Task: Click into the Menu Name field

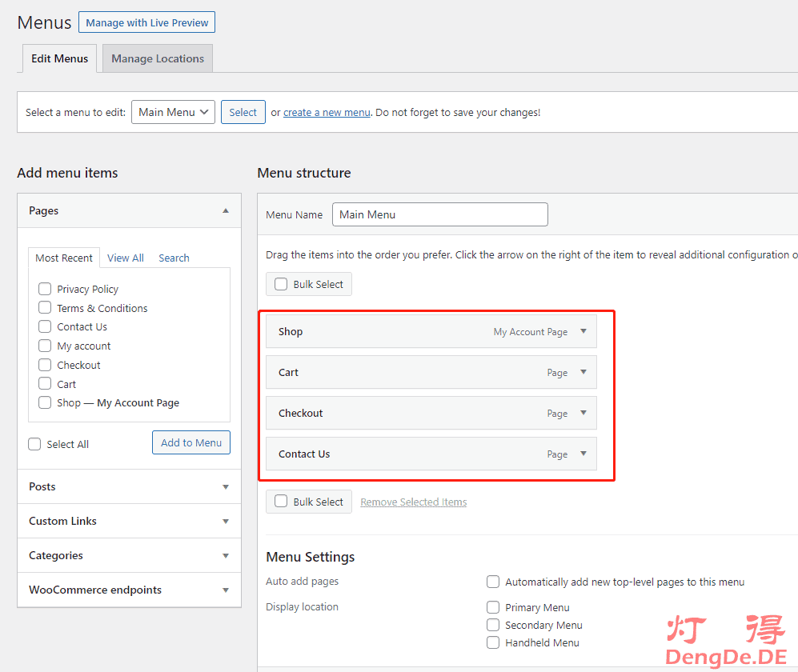Action: coord(439,214)
